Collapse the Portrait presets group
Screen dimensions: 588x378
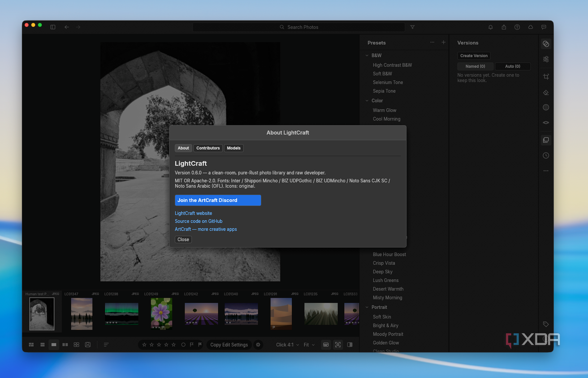click(x=367, y=307)
